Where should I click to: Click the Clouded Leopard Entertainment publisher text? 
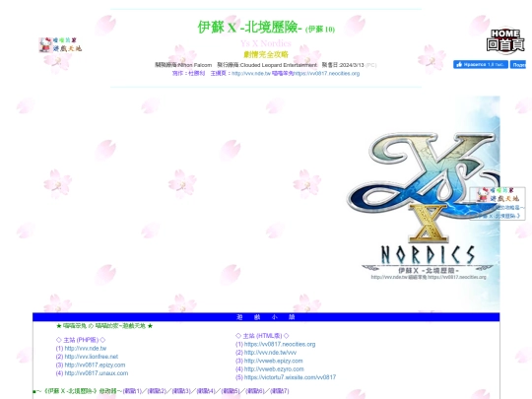[x=278, y=65]
